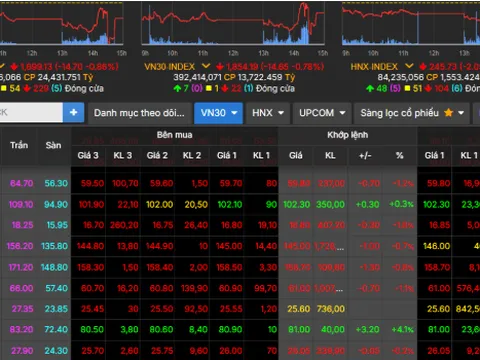Click VN30 value 13,722.459 Tỷ

click(266, 77)
